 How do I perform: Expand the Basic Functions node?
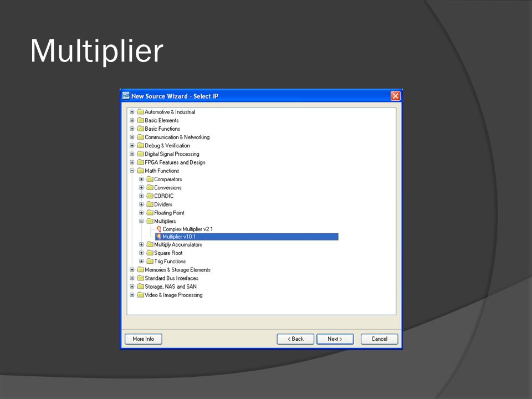click(132, 129)
